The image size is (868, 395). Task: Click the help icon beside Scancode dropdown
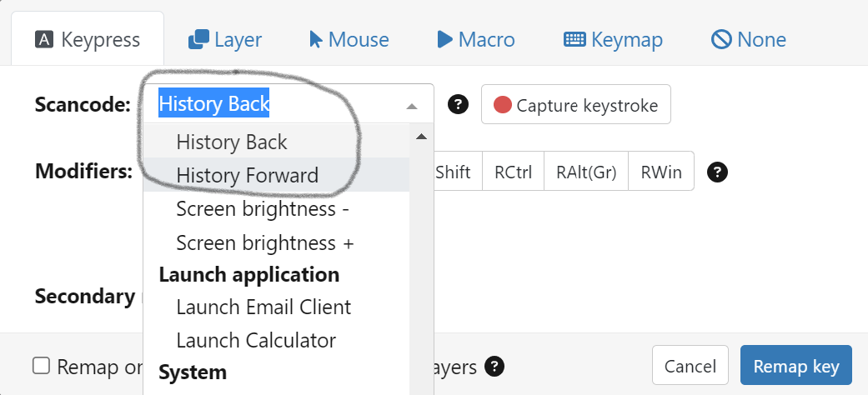(458, 104)
